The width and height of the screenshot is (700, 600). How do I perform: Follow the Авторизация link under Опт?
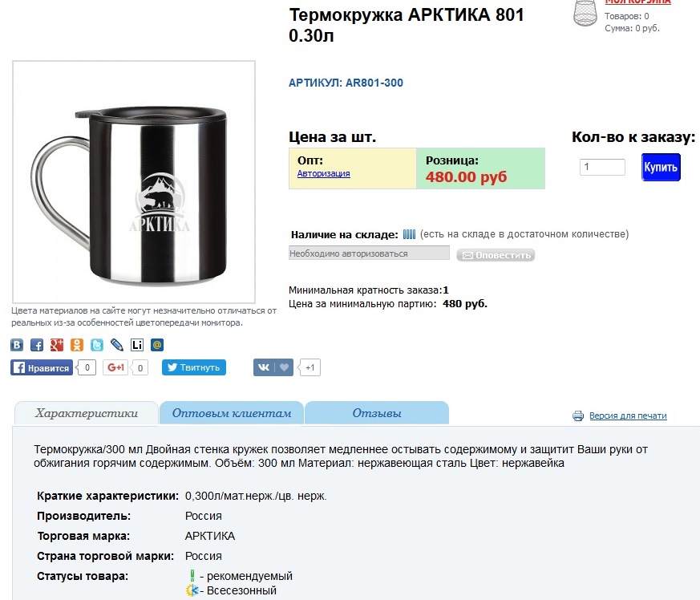324,173
